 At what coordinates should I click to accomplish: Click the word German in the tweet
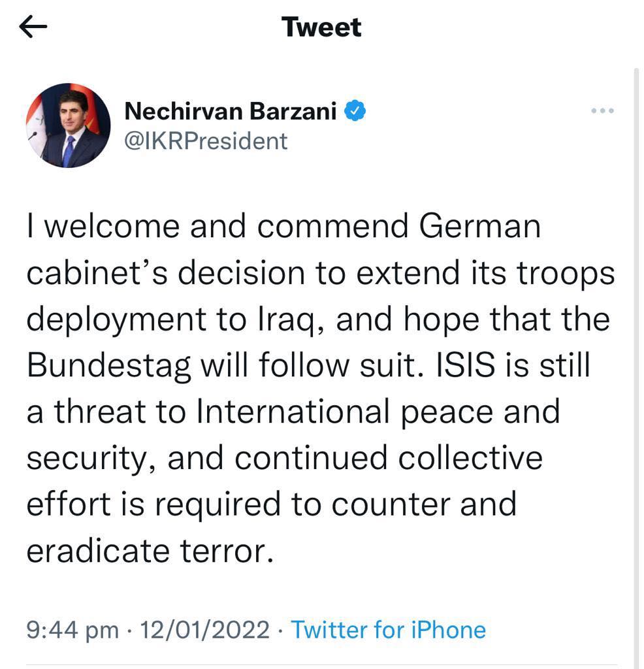tap(480, 227)
